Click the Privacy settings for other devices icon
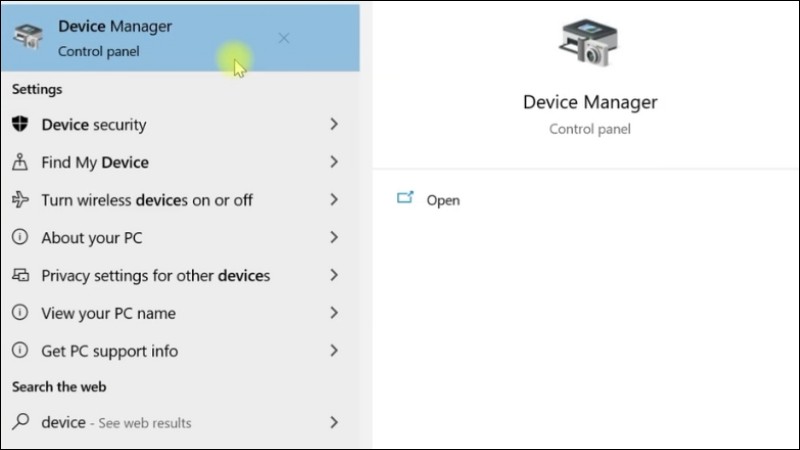The image size is (800, 450). tap(20, 275)
